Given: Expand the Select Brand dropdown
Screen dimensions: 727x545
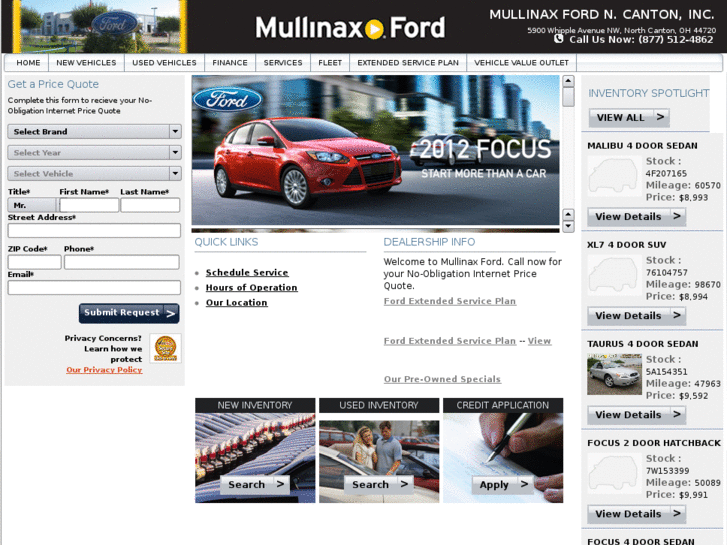Looking at the screenshot, I should pyautogui.click(x=94, y=132).
